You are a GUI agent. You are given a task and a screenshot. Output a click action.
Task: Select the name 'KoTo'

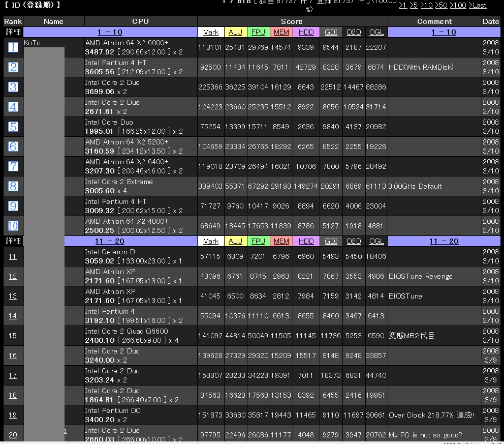32,43
